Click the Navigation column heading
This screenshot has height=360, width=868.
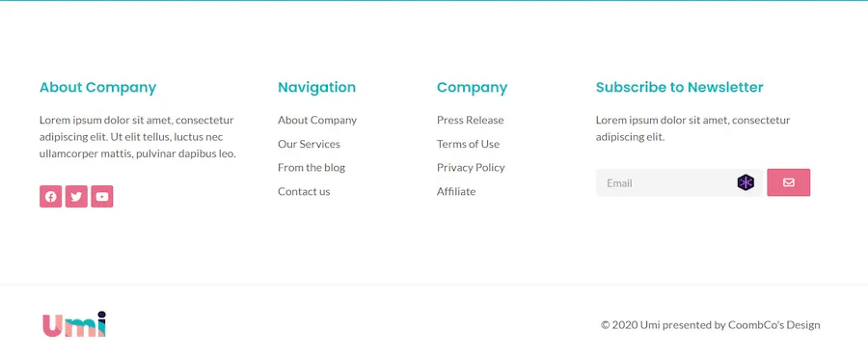pos(316,87)
